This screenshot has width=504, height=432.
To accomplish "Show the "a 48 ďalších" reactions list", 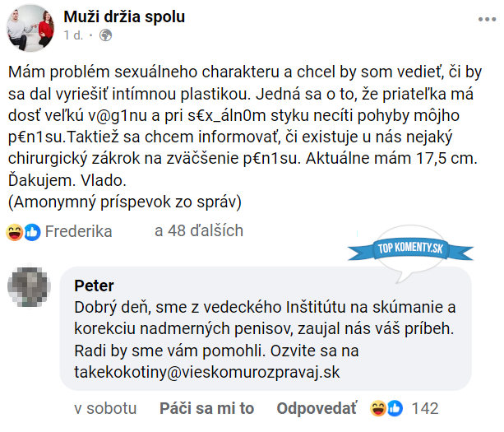I will pyautogui.click(x=199, y=231).
